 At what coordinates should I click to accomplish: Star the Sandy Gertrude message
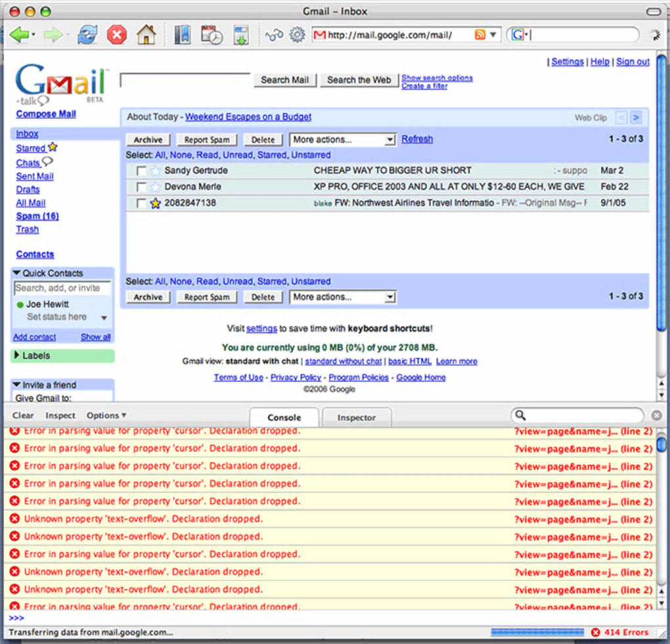coord(156,171)
